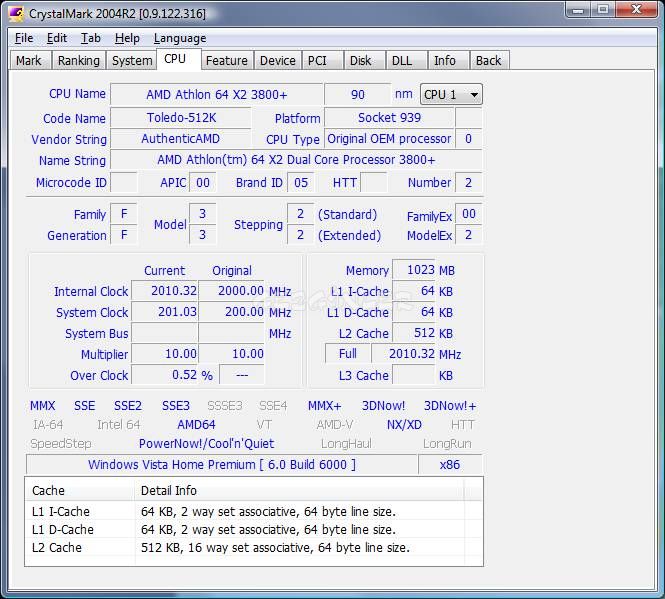Click the Platform value Socket 939
Viewport: 665px width, 599px height.
click(389, 118)
